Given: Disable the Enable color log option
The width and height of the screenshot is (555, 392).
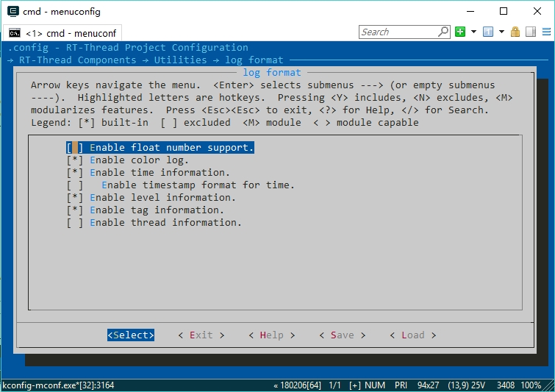Looking at the screenshot, I should coord(74,160).
